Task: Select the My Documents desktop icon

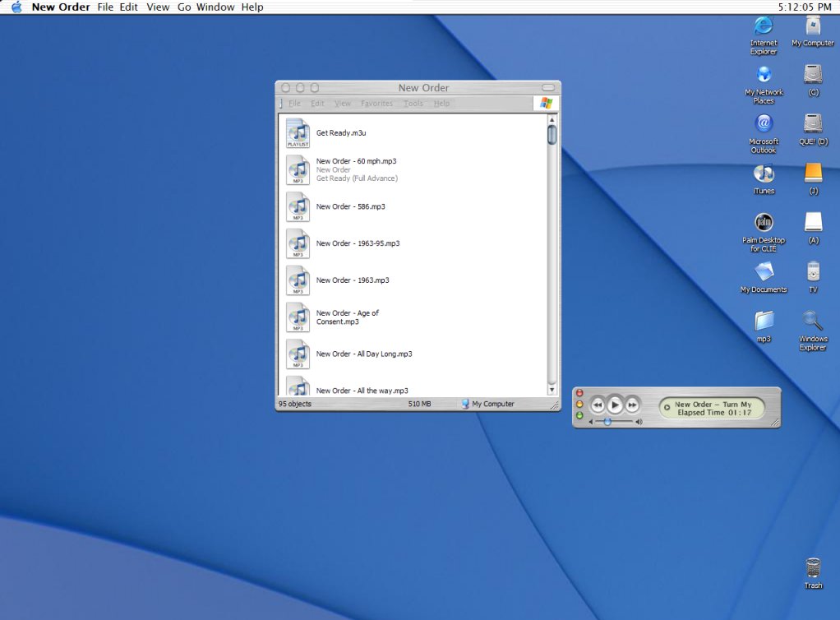Action: pyautogui.click(x=764, y=271)
